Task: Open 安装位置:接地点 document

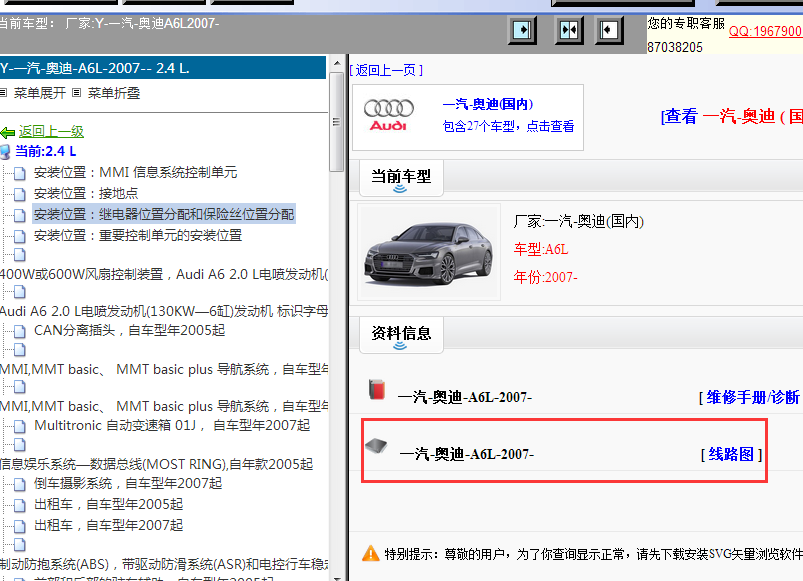Action: [86, 193]
